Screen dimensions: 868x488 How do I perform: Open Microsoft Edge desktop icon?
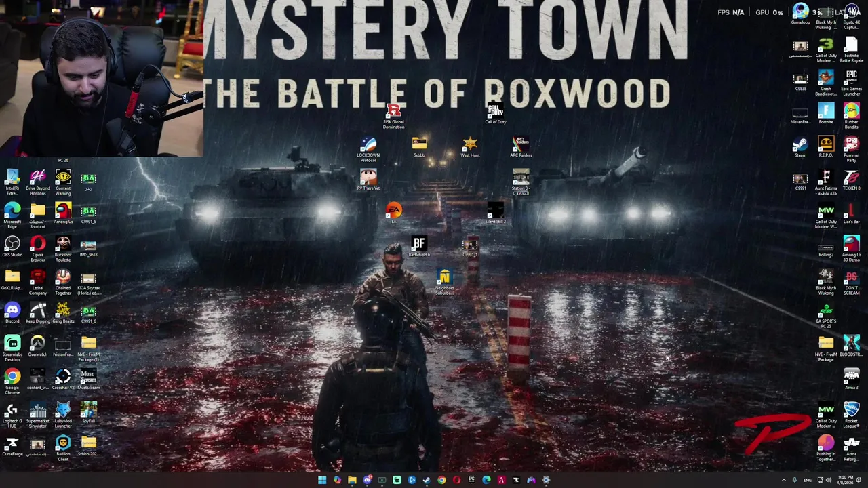(x=12, y=215)
